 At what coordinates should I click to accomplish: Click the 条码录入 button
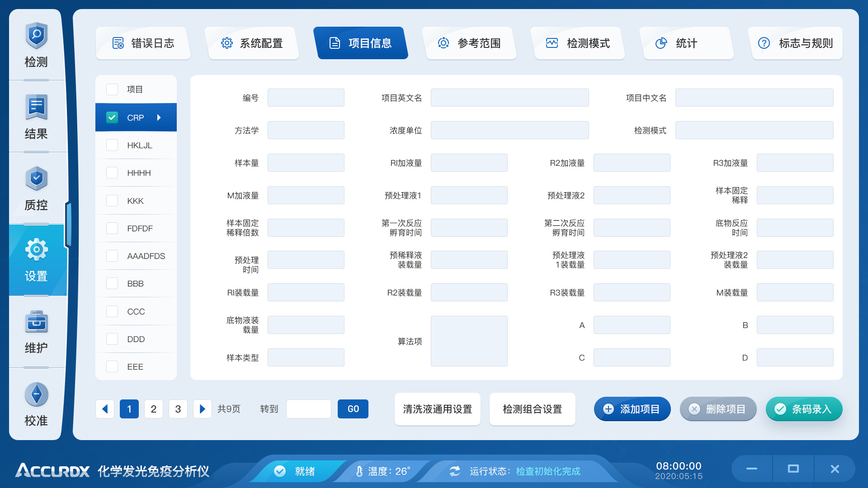pyautogui.click(x=804, y=409)
